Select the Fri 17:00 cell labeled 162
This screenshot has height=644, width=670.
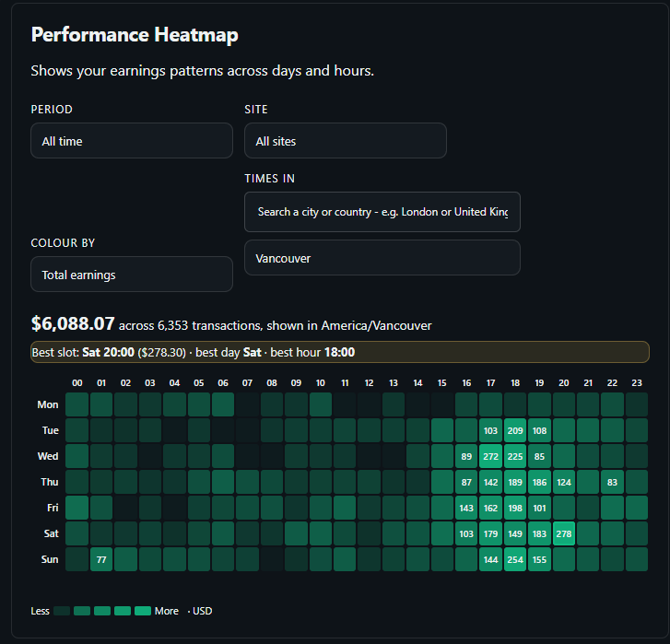pyautogui.click(x=490, y=508)
